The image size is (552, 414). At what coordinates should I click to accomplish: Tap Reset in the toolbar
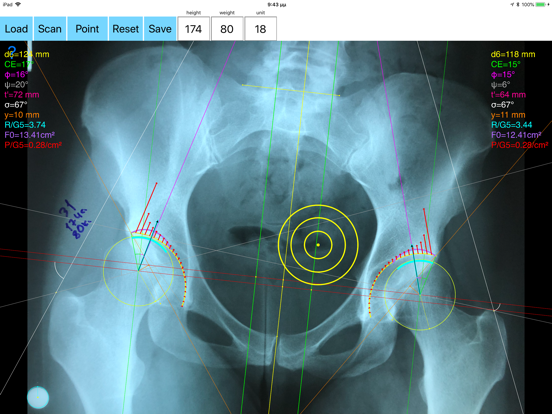coord(126,29)
